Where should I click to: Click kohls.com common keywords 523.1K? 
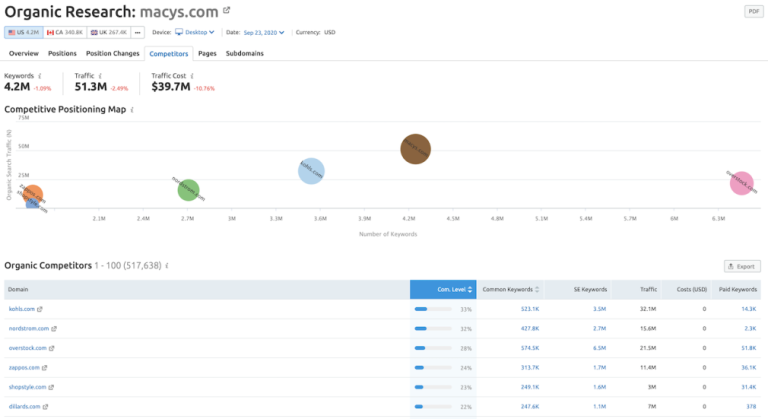click(x=530, y=309)
